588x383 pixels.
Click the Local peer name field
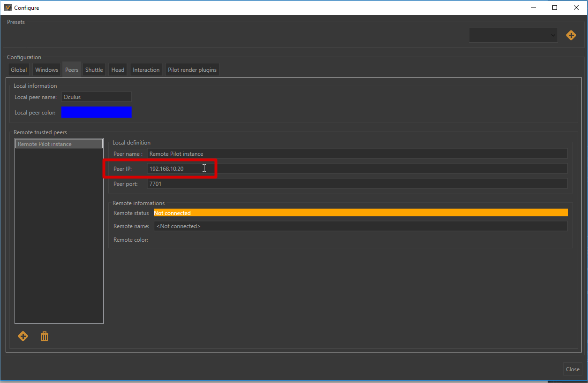[96, 97]
